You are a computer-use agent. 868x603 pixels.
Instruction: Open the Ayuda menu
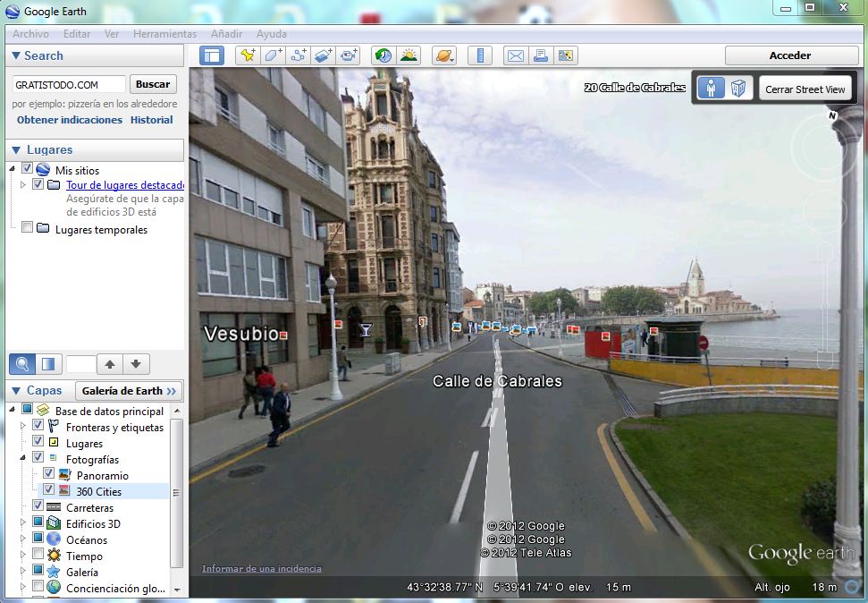[x=271, y=34]
